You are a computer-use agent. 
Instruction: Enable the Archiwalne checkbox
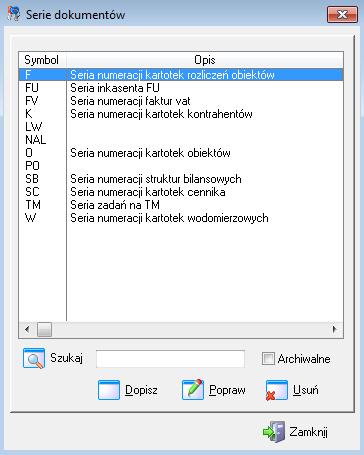pos(268,359)
